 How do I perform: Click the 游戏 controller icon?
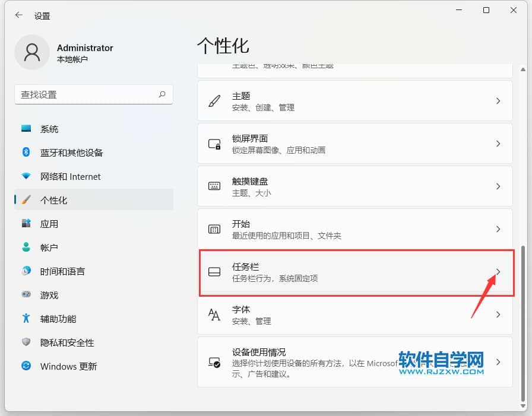[x=26, y=295]
